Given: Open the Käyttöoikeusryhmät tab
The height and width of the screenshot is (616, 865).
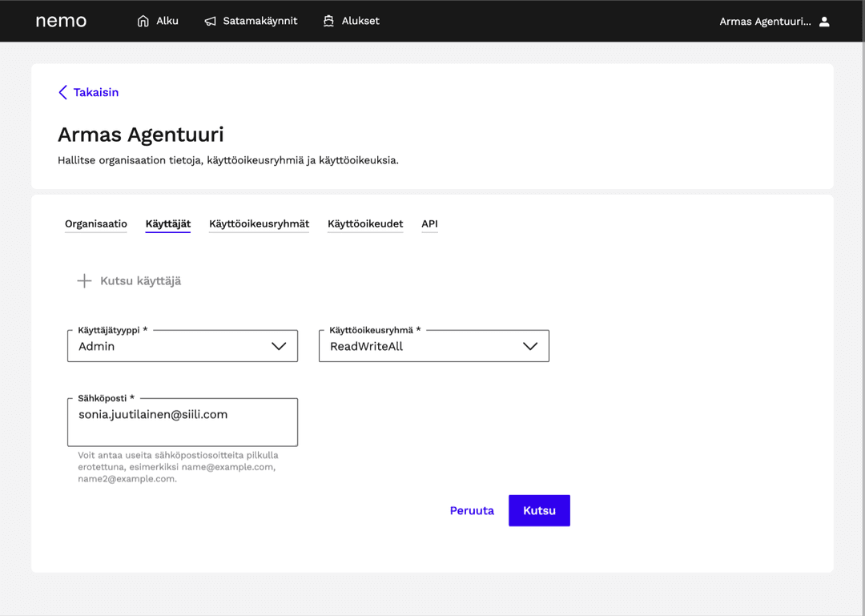Looking at the screenshot, I should click(x=259, y=224).
